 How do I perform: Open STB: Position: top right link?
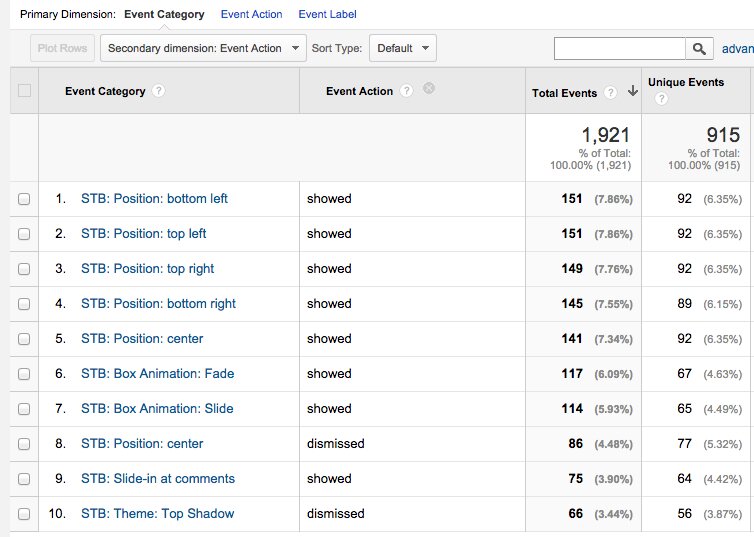coord(147,269)
